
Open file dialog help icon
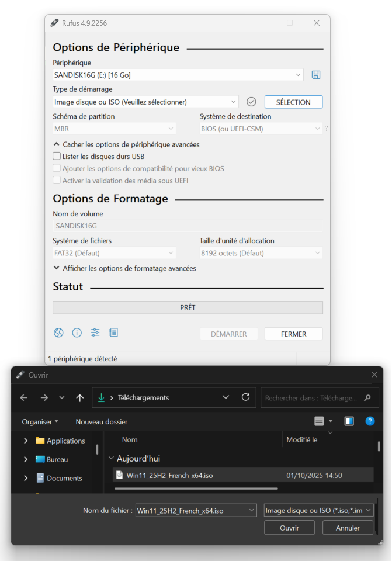(x=369, y=421)
